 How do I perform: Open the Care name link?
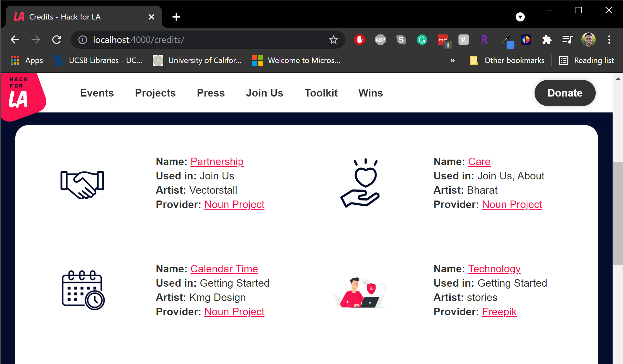coord(479,162)
